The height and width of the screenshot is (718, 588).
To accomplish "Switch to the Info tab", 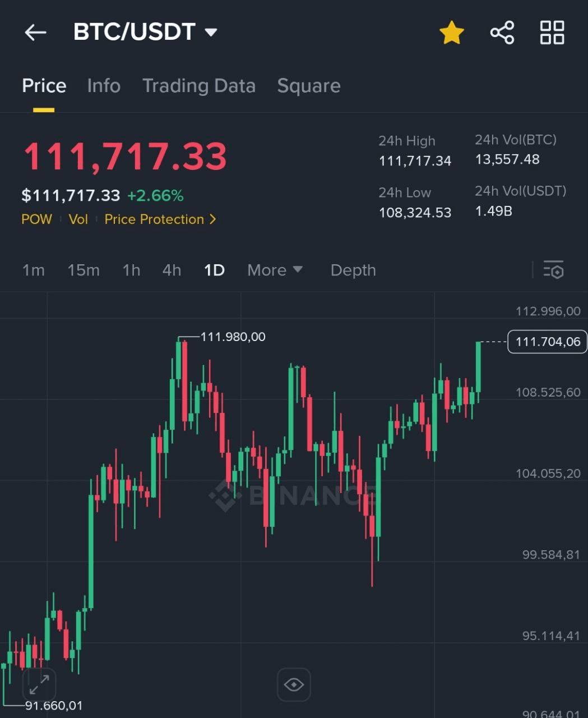I will tap(104, 86).
